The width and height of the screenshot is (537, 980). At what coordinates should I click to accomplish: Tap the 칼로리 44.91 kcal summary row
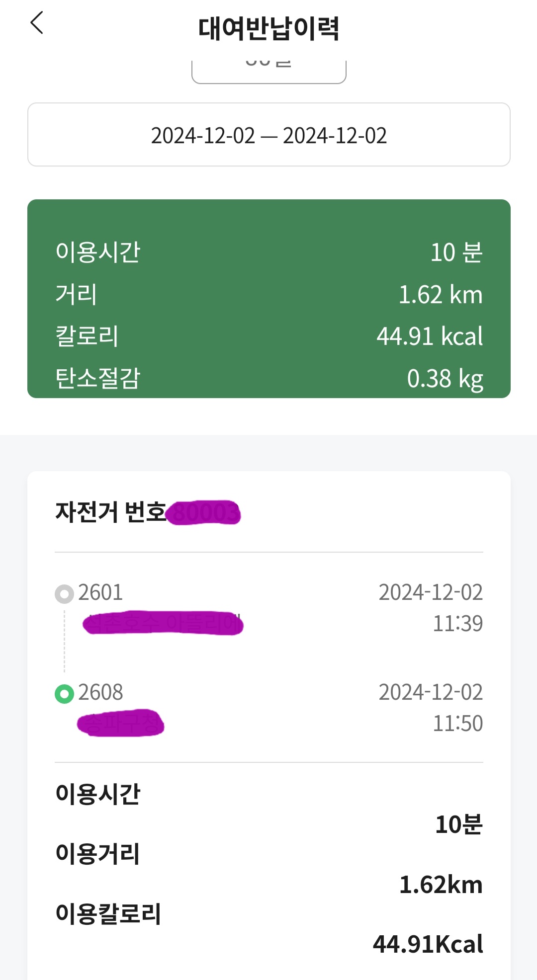coord(268,336)
